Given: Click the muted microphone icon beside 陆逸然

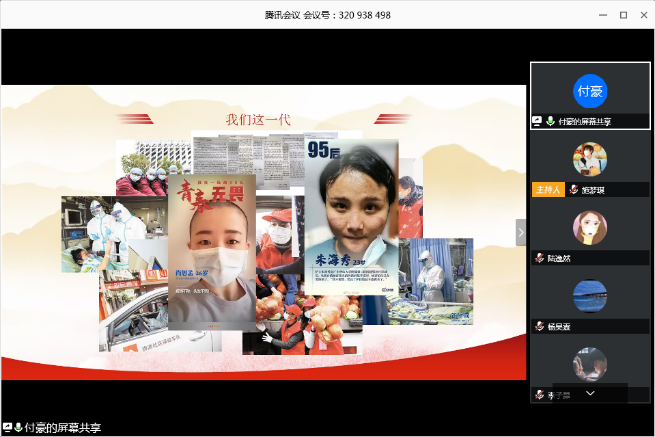Looking at the screenshot, I should (x=539, y=258).
